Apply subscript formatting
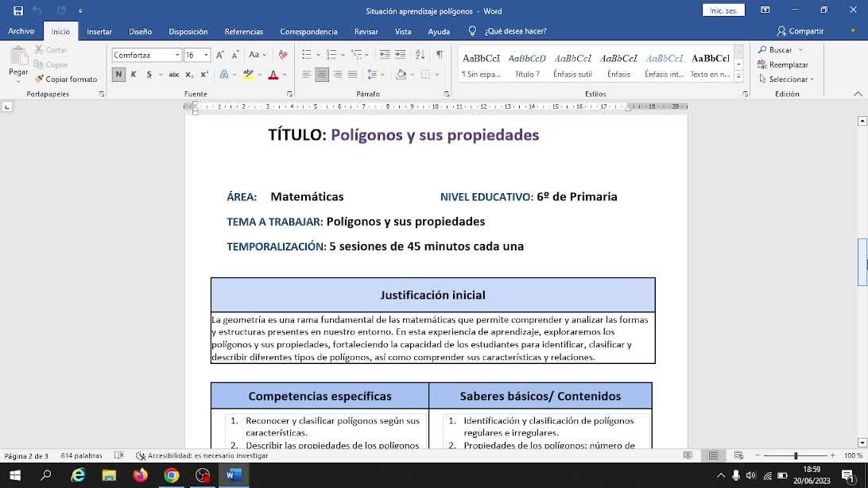 click(x=189, y=75)
